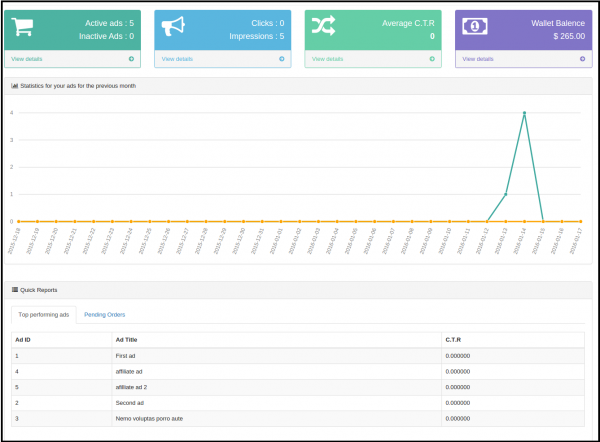Click arrow circle icon in Clicks card footer
The image size is (600, 442).
(282, 59)
